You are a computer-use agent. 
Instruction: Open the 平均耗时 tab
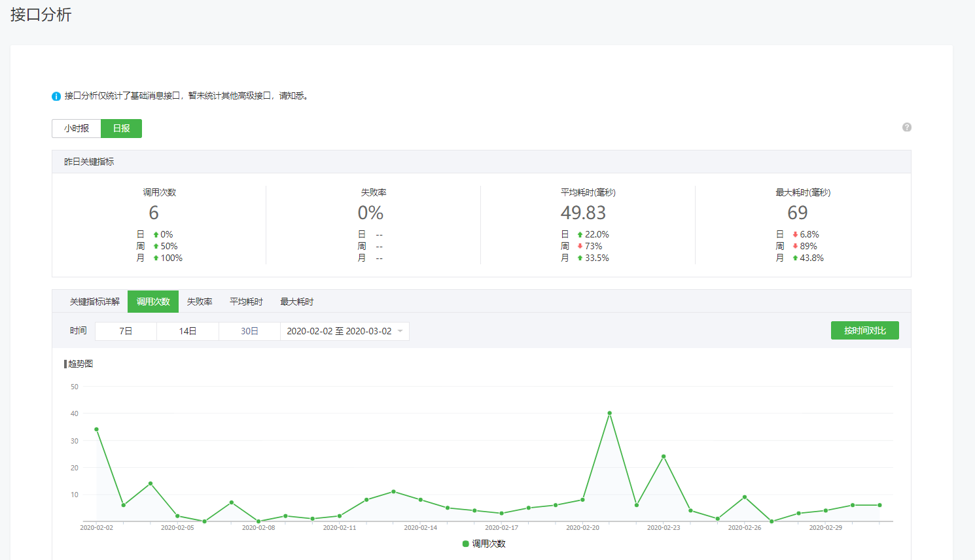point(246,302)
